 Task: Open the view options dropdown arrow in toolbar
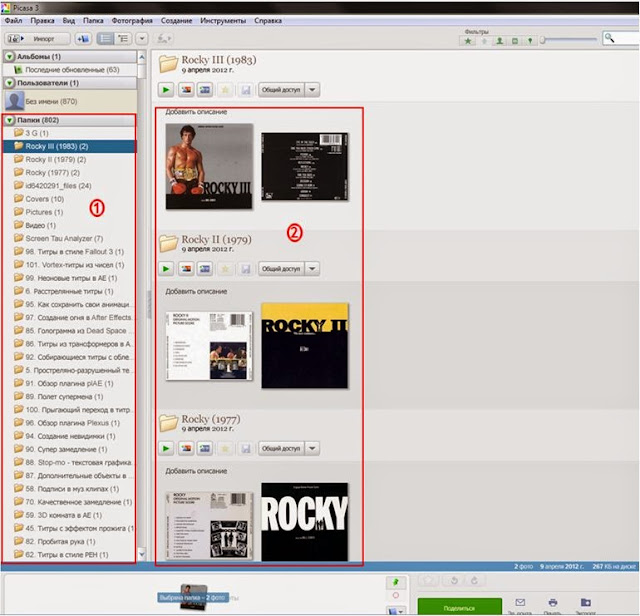point(142,39)
